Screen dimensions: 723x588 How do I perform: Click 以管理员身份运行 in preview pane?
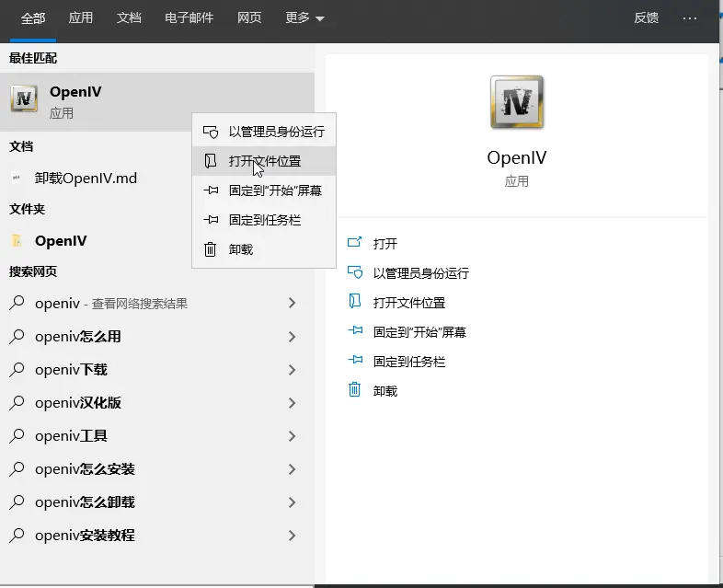421,273
